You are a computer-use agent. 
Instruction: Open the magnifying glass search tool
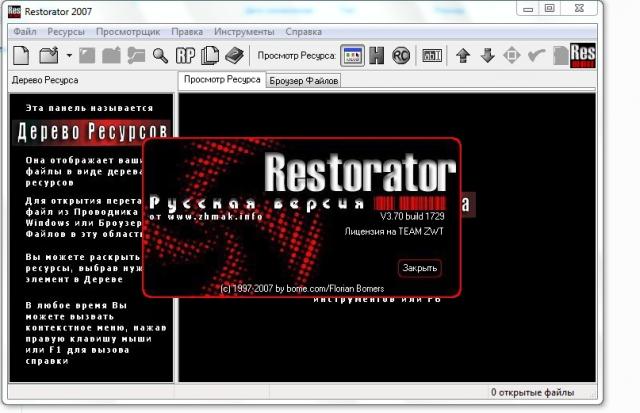point(160,56)
